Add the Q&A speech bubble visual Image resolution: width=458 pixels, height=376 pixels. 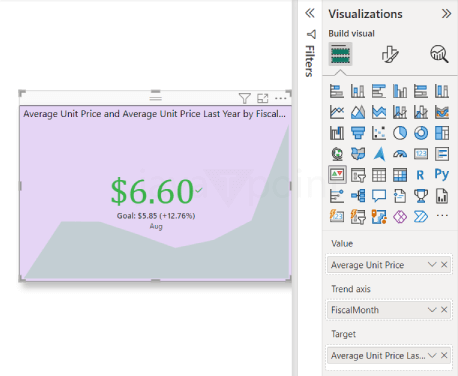[x=379, y=196]
